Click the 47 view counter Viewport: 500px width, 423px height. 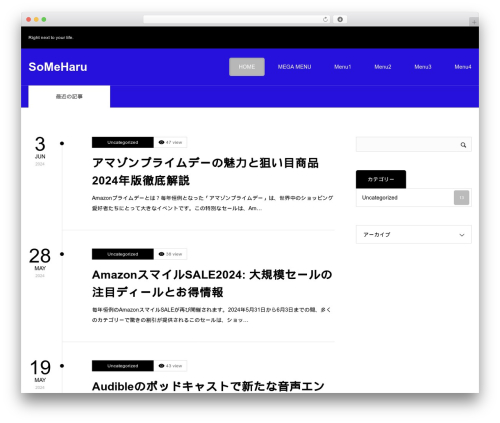click(171, 142)
